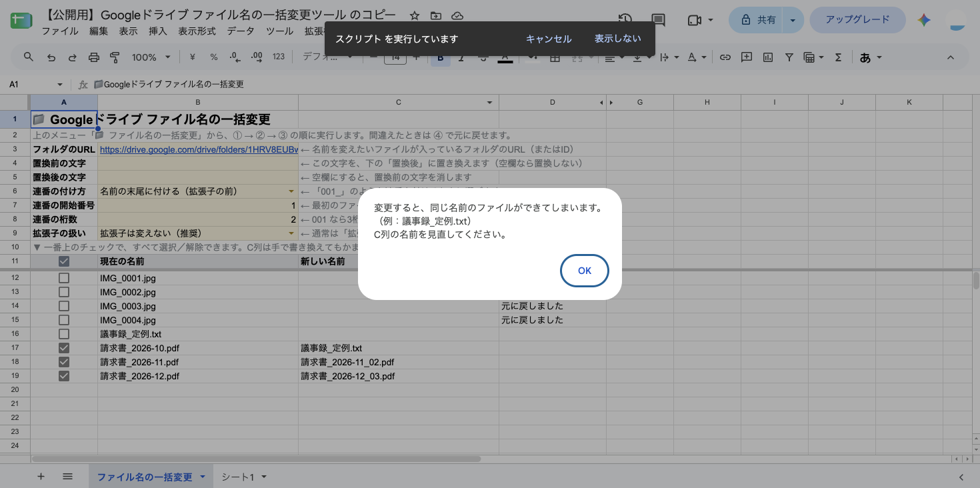Viewport: 980px width, 488px height.
Task: Click the horizontal scrollbar thumb
Action: click(x=256, y=459)
